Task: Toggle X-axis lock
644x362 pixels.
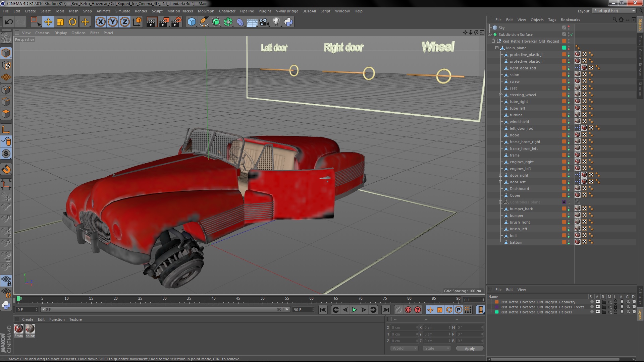Action: pos(101,22)
